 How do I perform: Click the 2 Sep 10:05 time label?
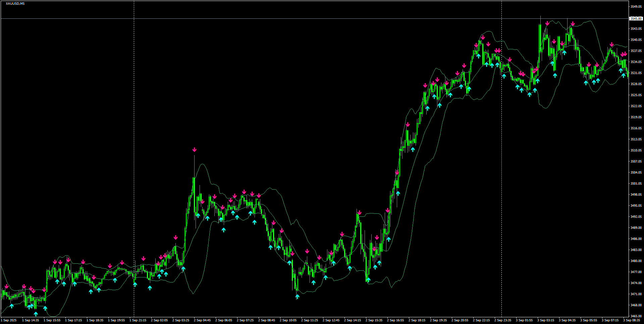point(288,320)
